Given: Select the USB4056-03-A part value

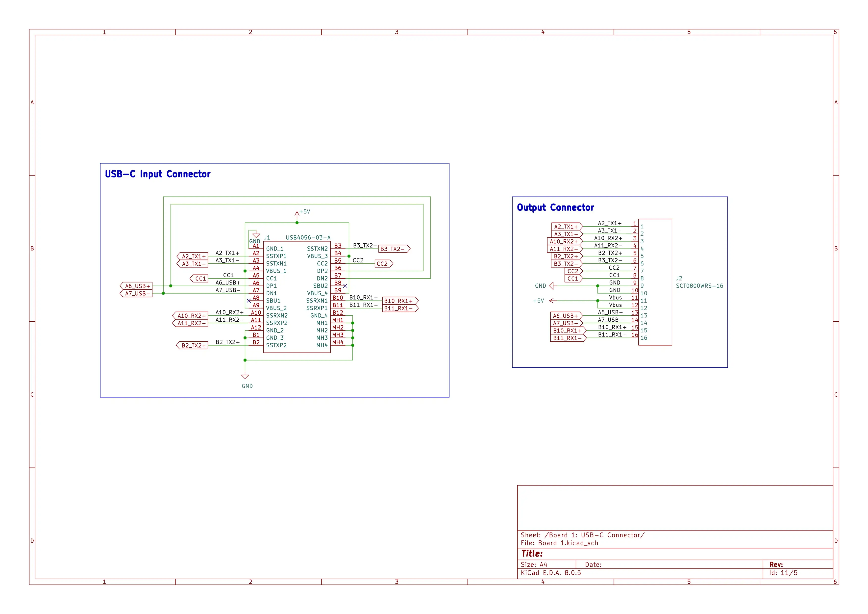Looking at the screenshot, I should pyautogui.click(x=308, y=237).
